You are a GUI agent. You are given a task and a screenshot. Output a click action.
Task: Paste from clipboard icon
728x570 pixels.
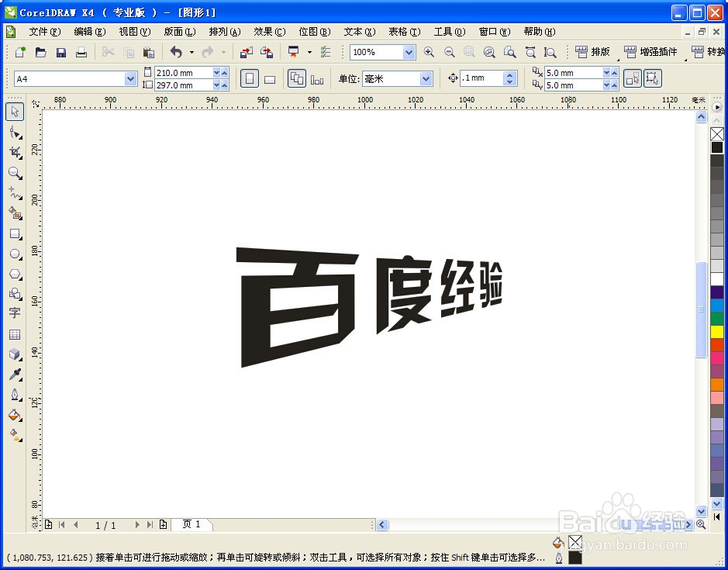(x=149, y=52)
